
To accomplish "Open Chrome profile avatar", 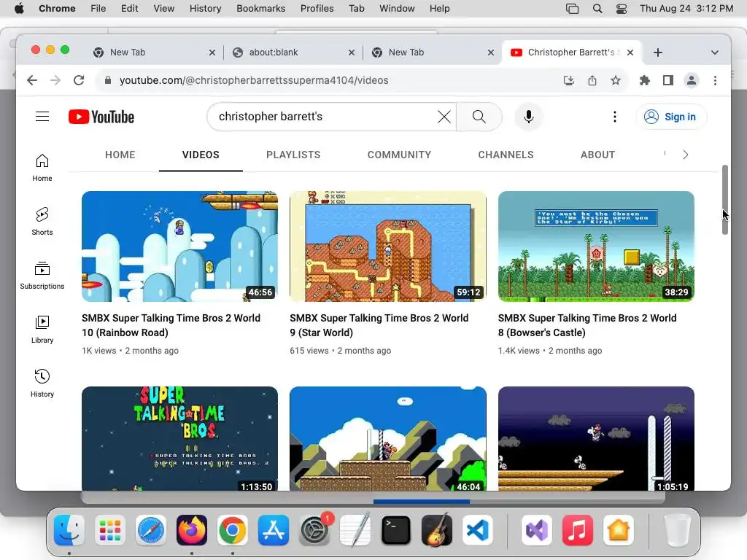I will point(692,80).
